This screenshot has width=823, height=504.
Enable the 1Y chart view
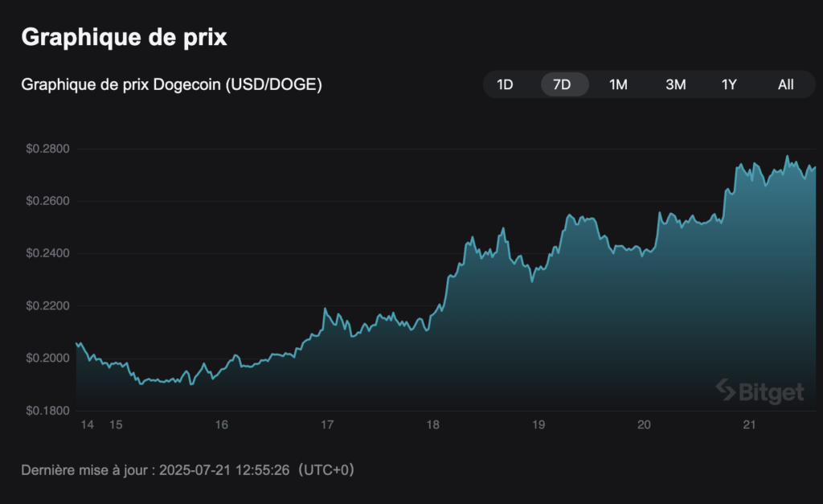[728, 84]
